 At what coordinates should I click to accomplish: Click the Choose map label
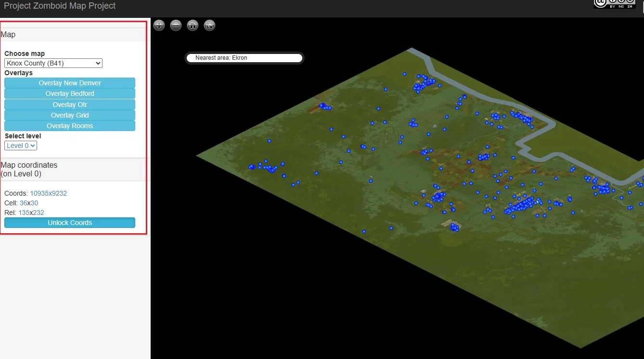[x=25, y=53]
